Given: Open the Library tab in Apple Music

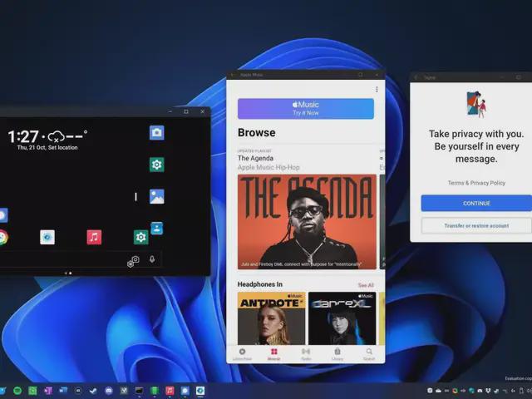Looking at the screenshot, I should 337,353.
